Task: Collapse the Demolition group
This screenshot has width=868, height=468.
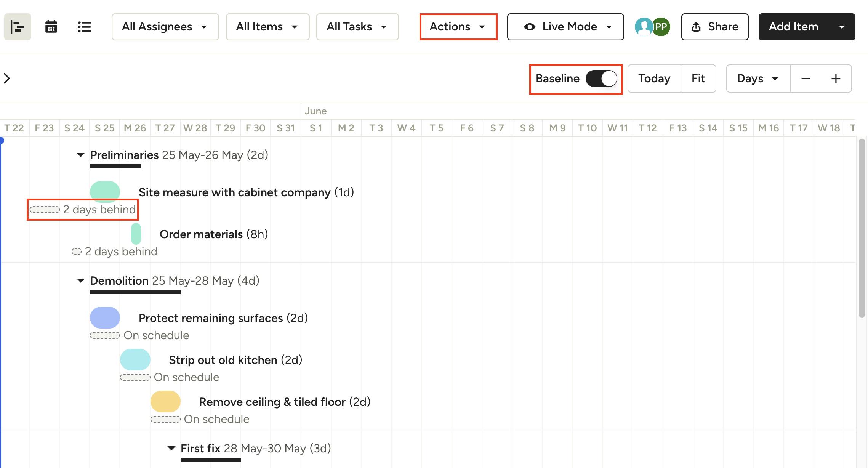Action: point(80,280)
